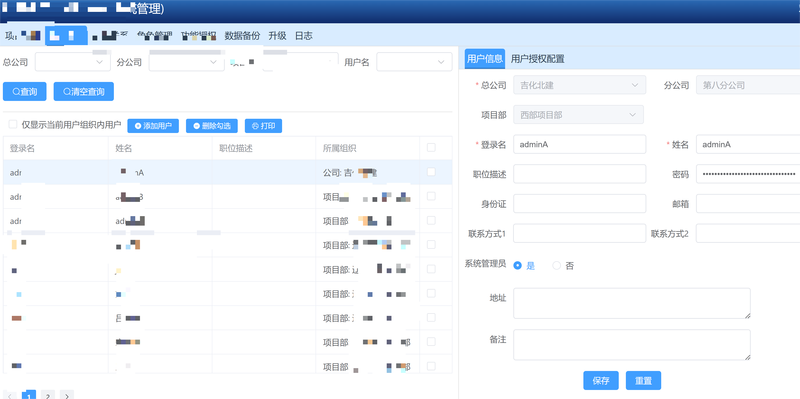The image size is (800, 399).
Task: Click the 姓名 input field
Action: [x=748, y=144]
